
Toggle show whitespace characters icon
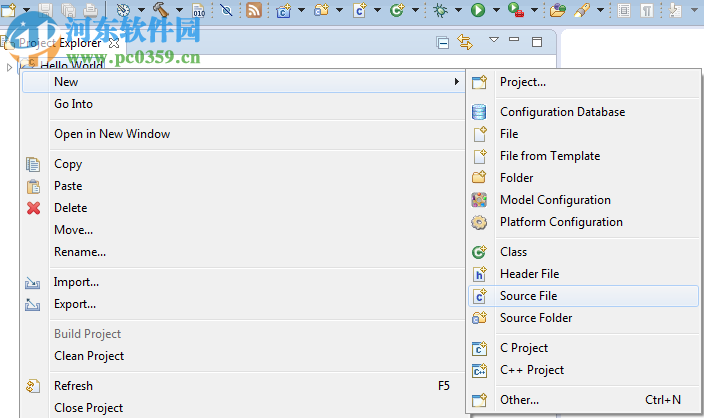click(x=647, y=9)
